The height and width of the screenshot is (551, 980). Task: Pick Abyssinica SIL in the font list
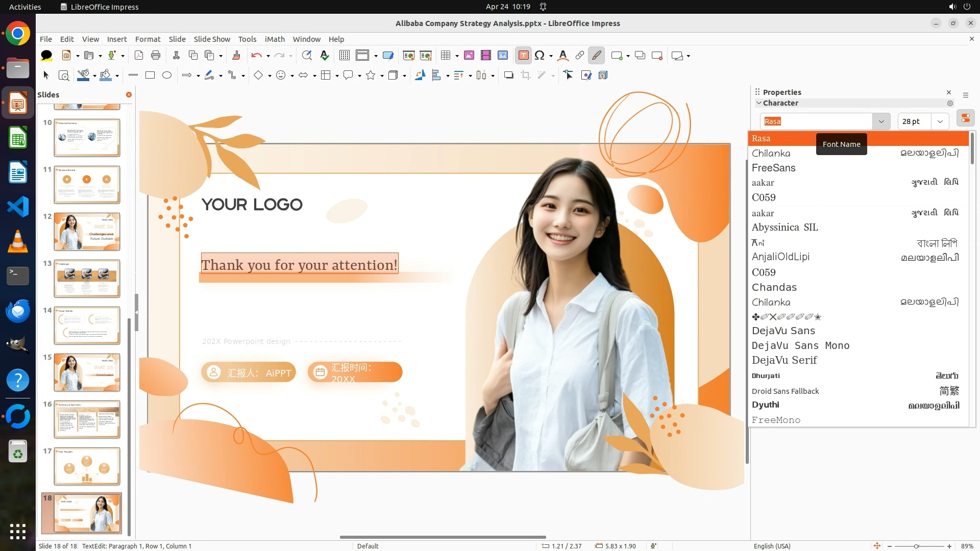coord(785,228)
